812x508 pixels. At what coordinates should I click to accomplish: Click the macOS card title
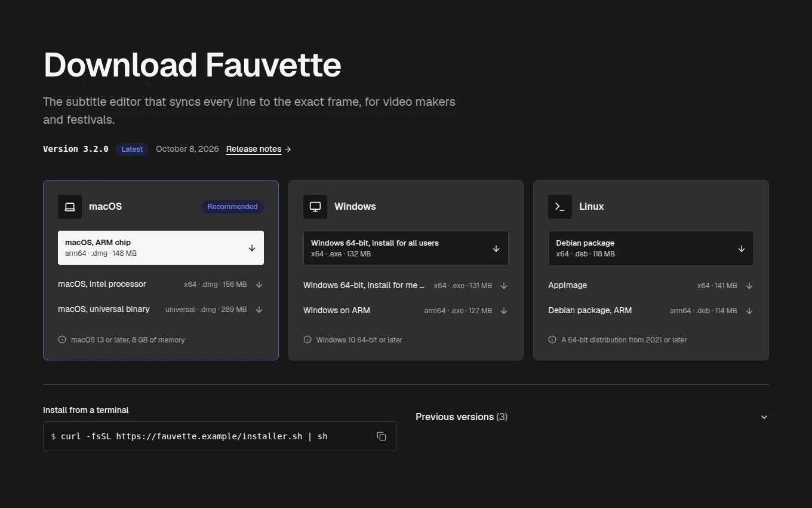click(x=105, y=206)
